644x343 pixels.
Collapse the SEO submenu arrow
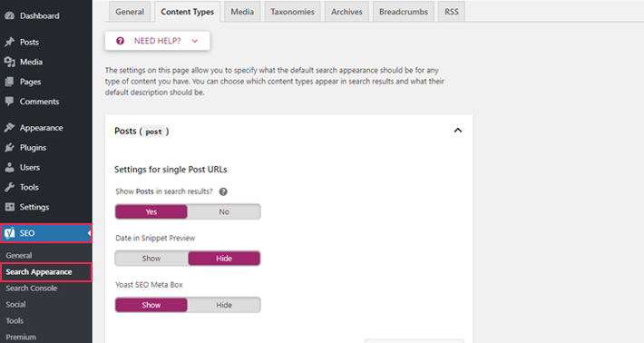coord(89,233)
